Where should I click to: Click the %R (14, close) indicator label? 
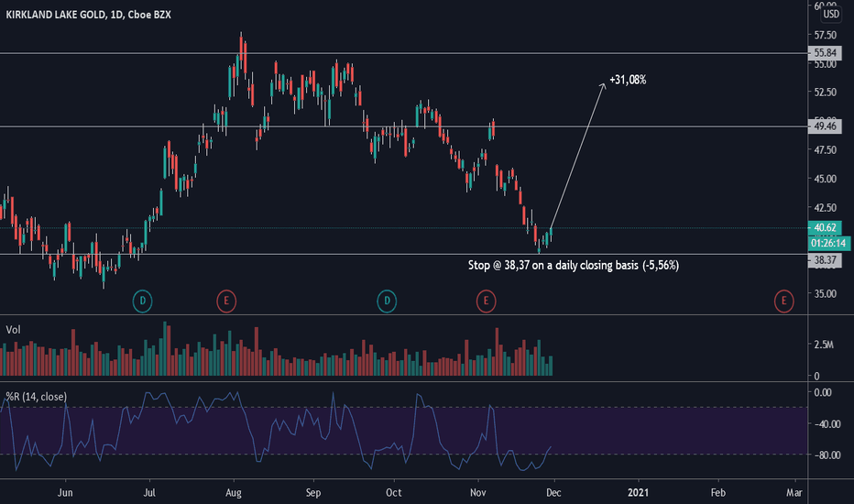tap(36, 397)
